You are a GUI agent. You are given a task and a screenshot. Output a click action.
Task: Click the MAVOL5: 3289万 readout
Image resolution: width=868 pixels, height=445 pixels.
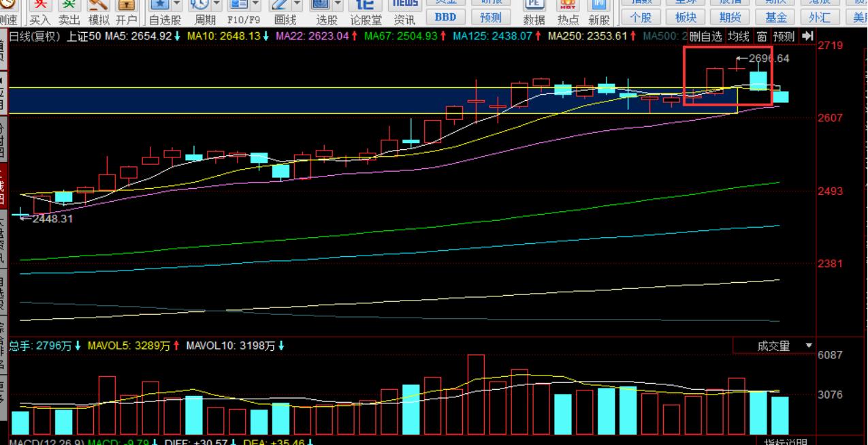click(x=129, y=346)
